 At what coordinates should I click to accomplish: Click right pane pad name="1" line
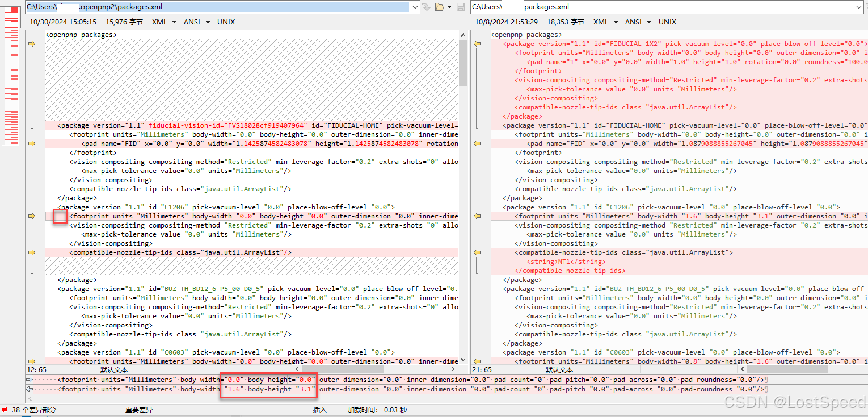tap(697, 62)
